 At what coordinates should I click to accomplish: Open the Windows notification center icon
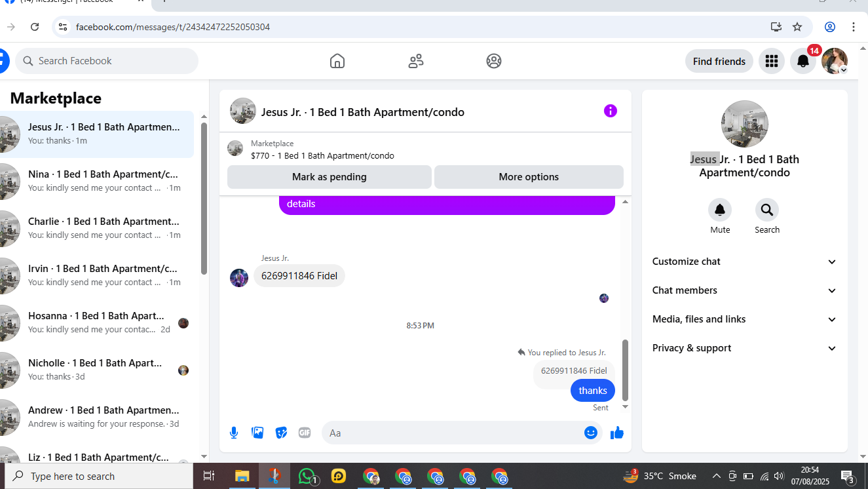[x=847, y=477]
